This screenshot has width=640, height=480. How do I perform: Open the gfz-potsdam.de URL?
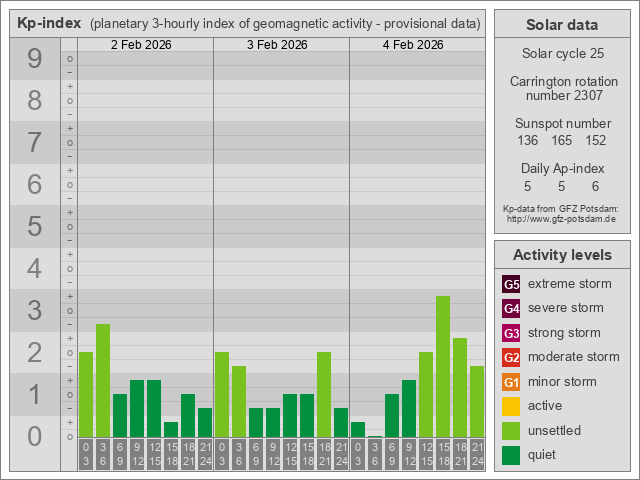coord(561,218)
